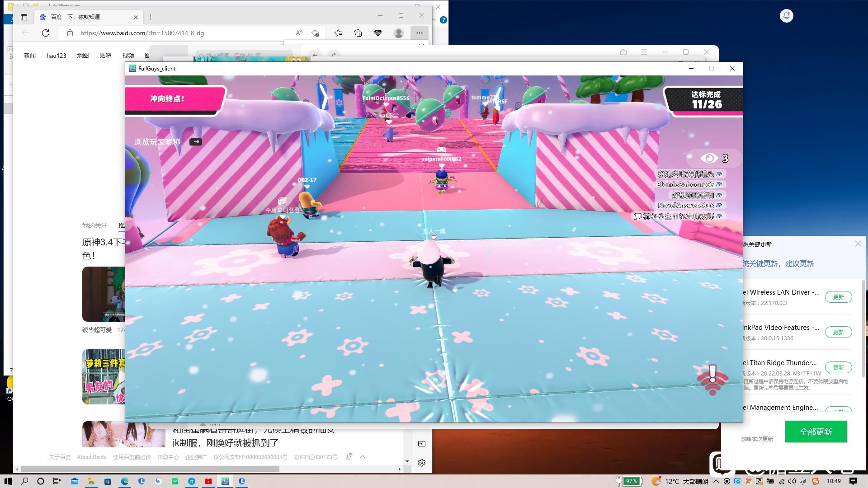
Task: Open the Edge profile avatar
Action: coord(399,33)
